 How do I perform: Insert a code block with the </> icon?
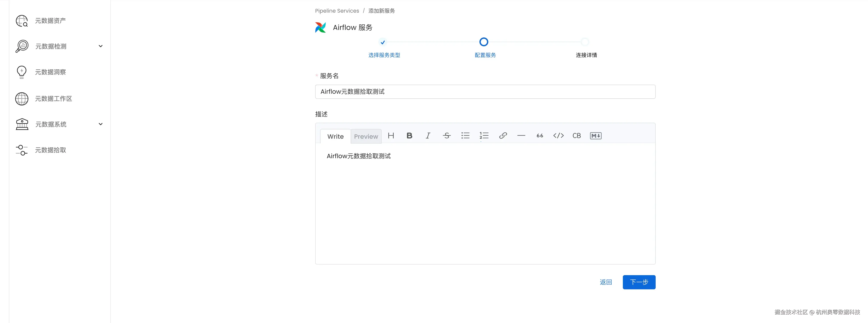pyautogui.click(x=558, y=136)
